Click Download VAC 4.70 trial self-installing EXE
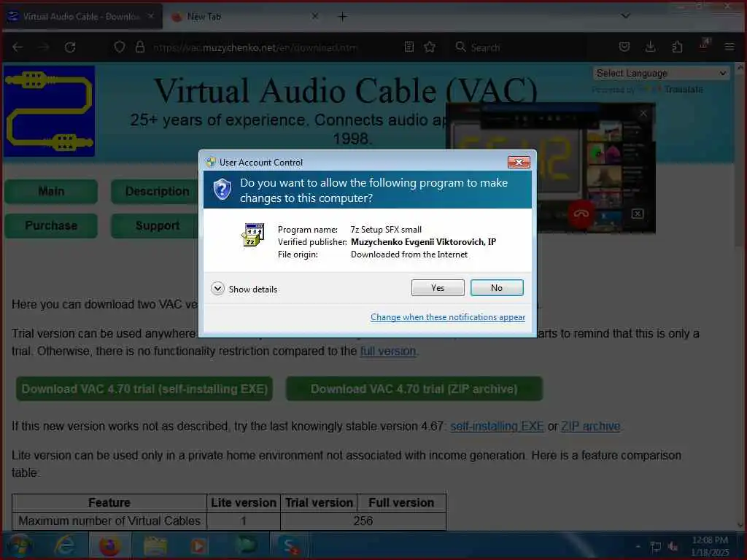This screenshot has height=560, width=747. coord(144,389)
